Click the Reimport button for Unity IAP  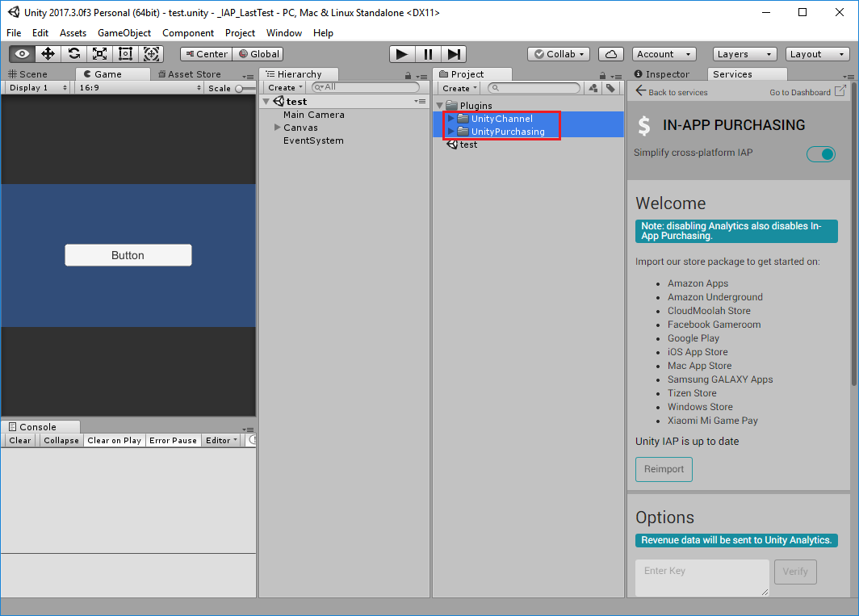[664, 469]
